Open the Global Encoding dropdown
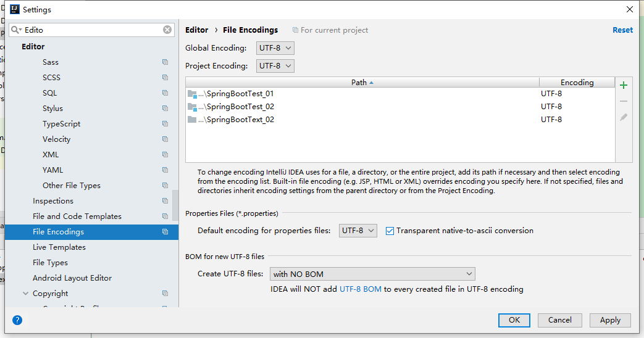The height and width of the screenshot is (338, 644). 275,48
